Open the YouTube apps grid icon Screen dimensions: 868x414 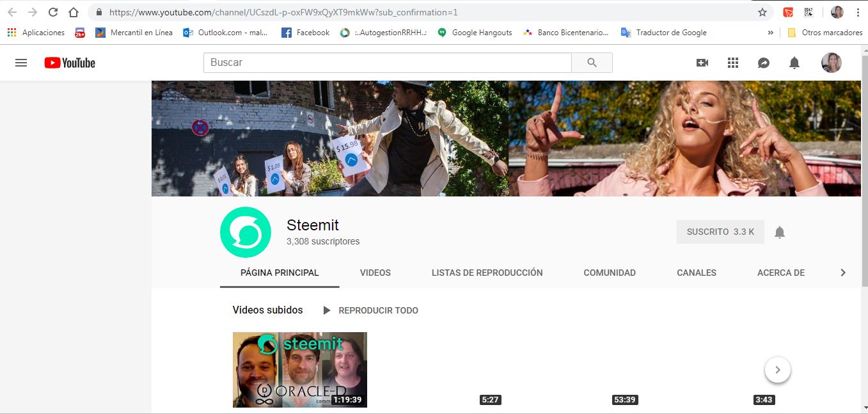point(733,63)
